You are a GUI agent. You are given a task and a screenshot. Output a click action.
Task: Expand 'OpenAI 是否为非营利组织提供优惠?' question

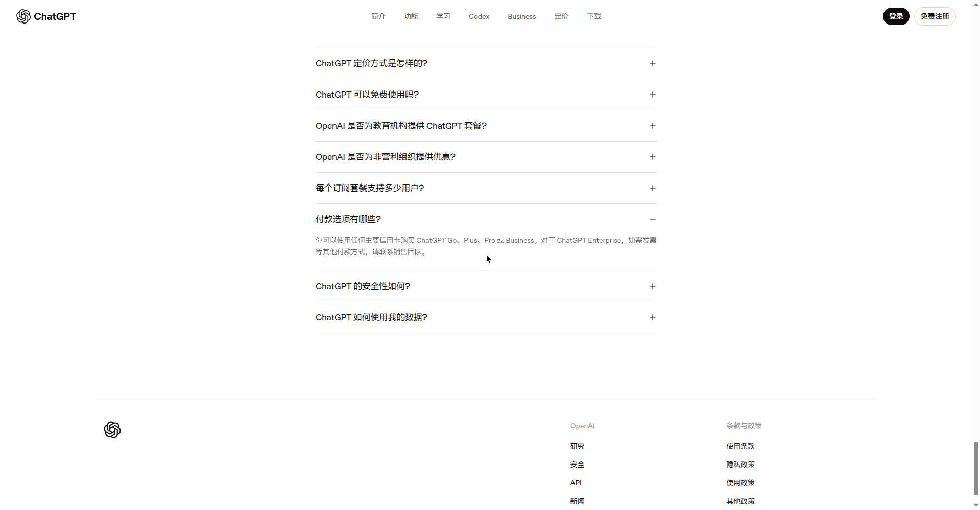coord(486,157)
